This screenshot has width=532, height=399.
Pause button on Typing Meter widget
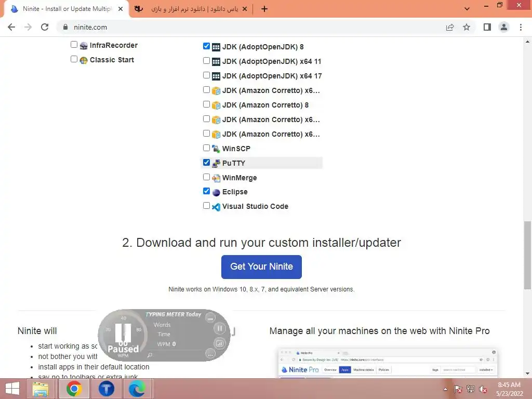(x=220, y=328)
